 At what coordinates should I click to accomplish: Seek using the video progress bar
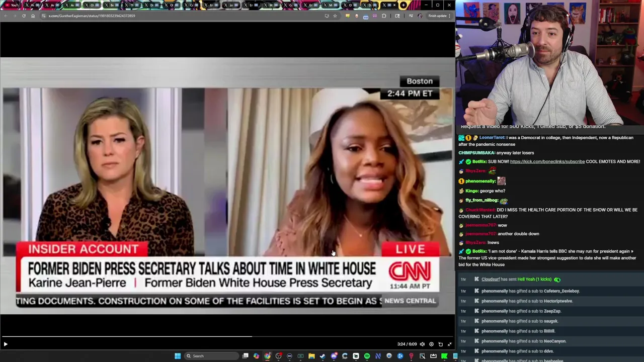pyautogui.click(x=227, y=336)
